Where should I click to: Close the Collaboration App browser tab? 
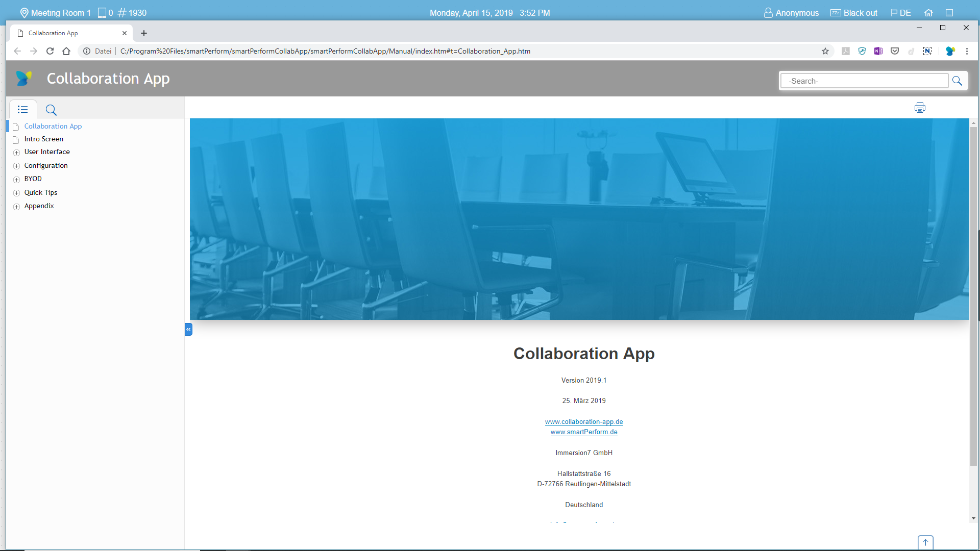125,33
